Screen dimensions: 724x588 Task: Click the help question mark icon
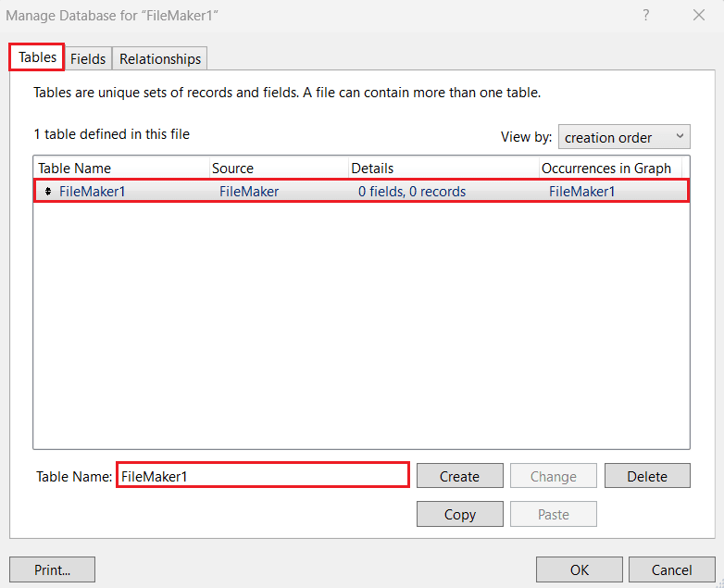(646, 15)
